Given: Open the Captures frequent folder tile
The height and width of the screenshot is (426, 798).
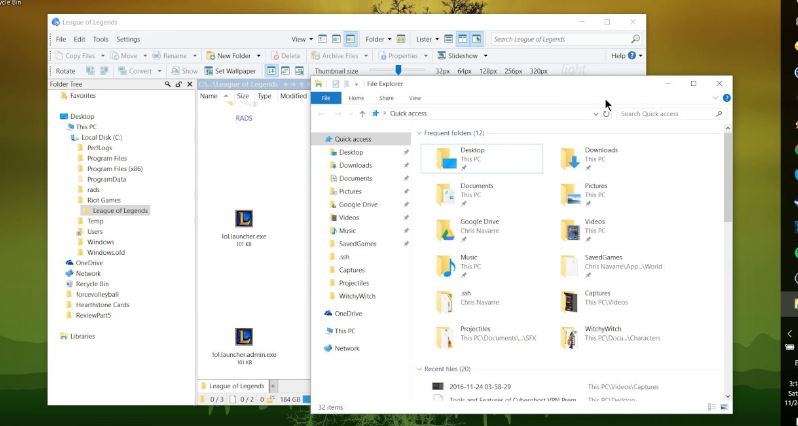Looking at the screenshot, I should point(606,301).
